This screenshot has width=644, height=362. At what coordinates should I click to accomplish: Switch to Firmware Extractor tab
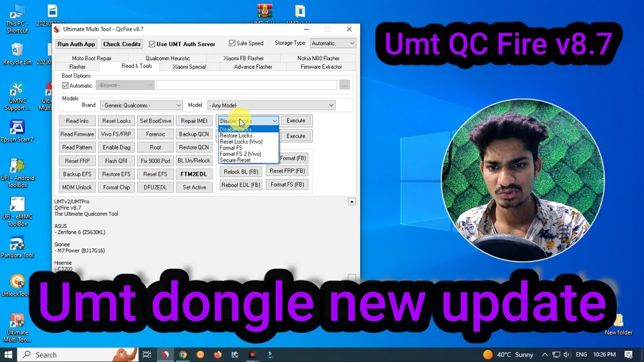[321, 67]
